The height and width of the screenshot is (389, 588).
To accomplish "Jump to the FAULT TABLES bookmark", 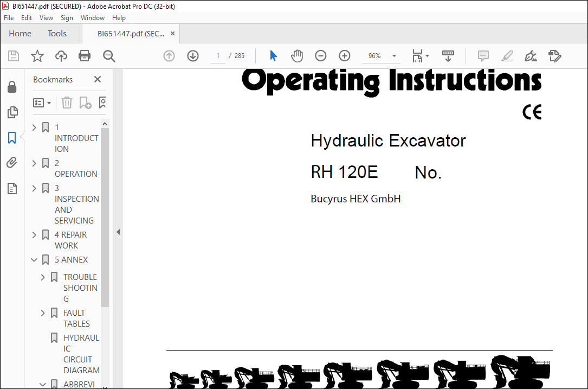I will point(76,318).
